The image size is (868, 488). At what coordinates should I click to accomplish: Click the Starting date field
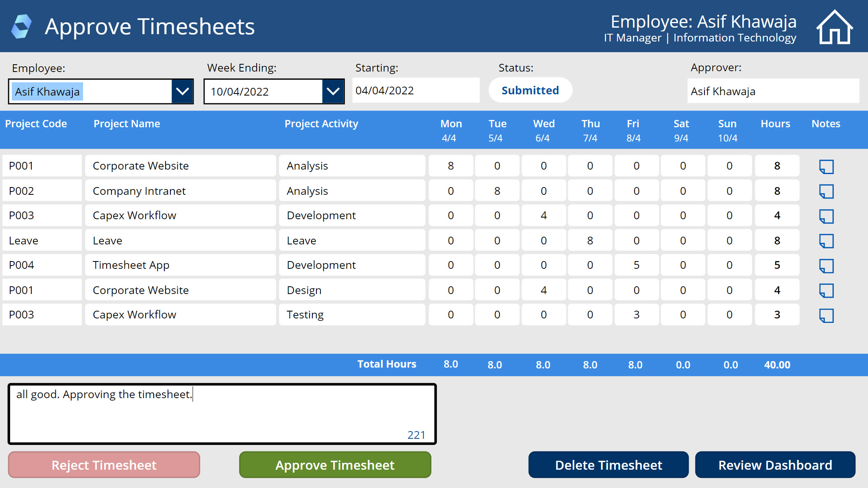point(415,90)
